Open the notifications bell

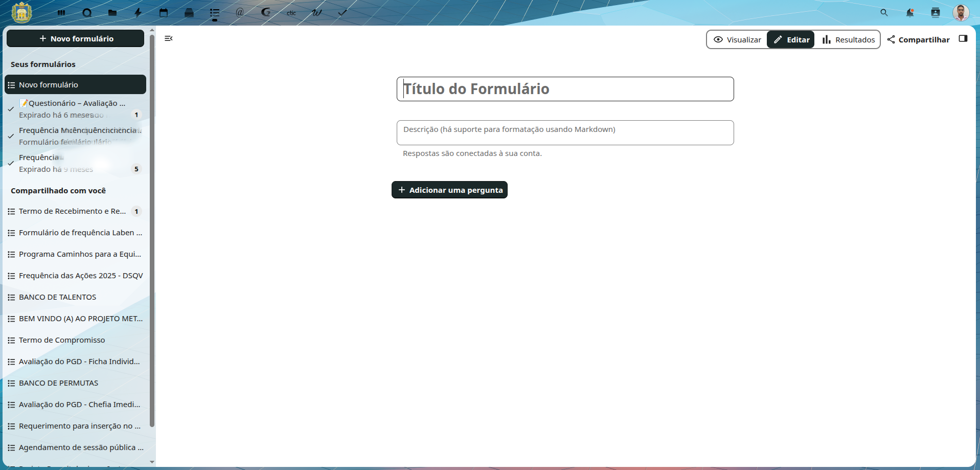pyautogui.click(x=909, y=13)
